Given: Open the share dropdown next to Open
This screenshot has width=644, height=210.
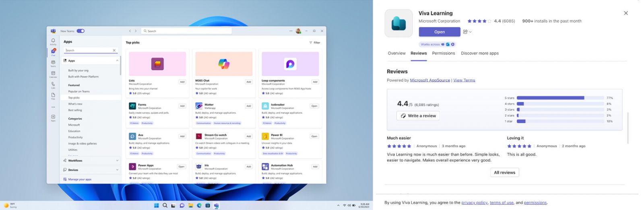Looking at the screenshot, I should pos(467,32).
